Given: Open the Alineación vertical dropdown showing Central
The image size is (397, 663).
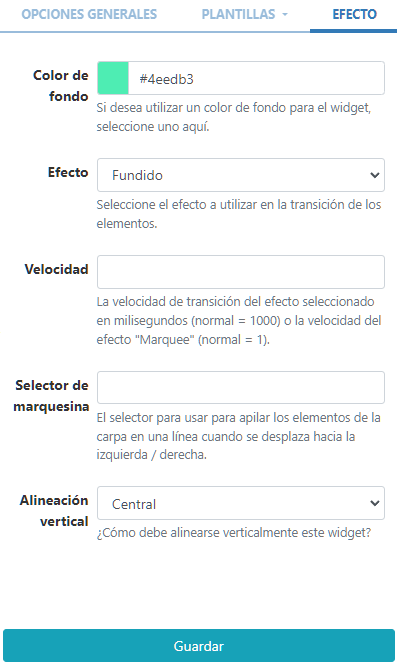Looking at the screenshot, I should (241, 503).
